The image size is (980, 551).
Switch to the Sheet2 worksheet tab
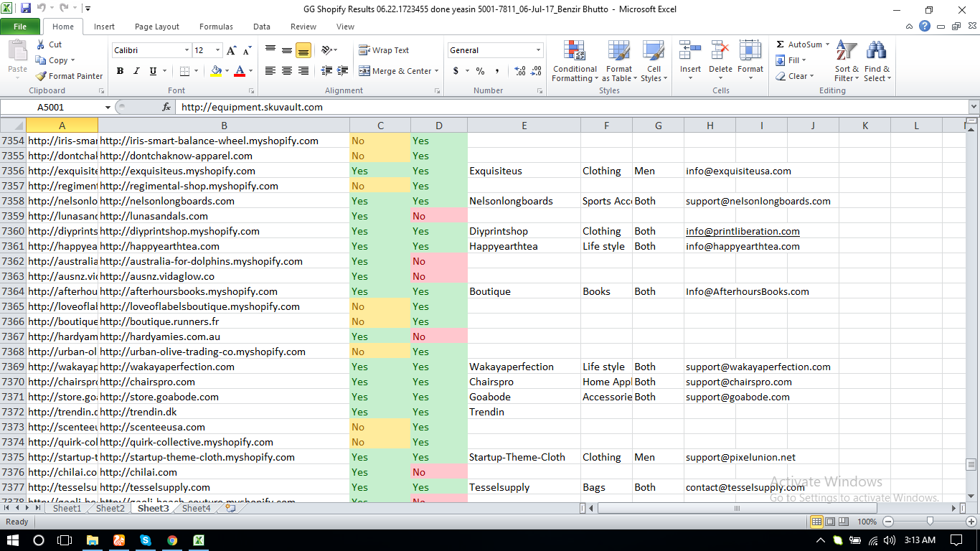pyautogui.click(x=109, y=508)
